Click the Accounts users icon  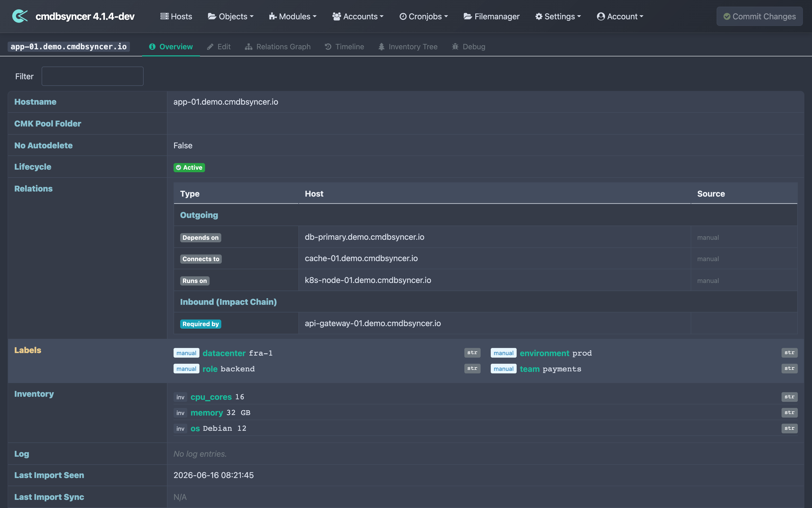coord(336,16)
